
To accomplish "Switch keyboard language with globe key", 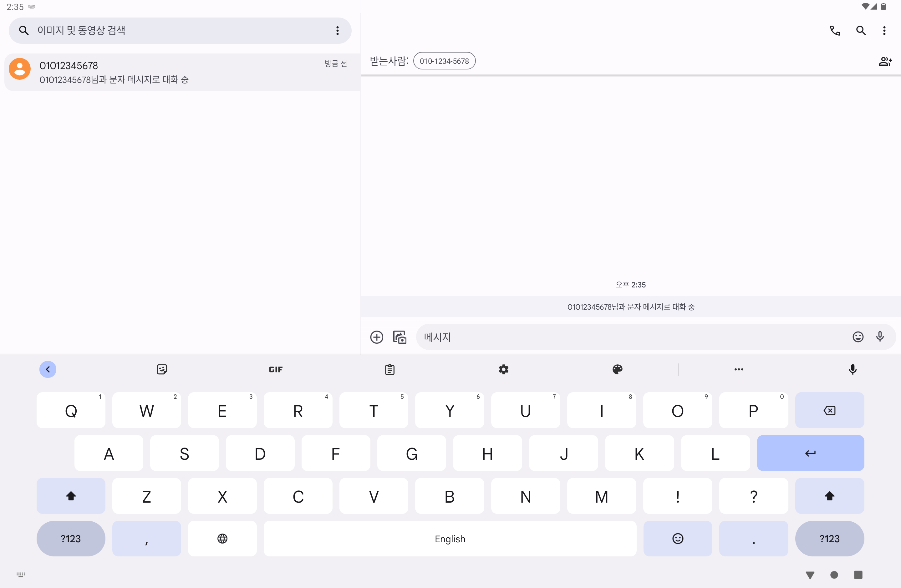I will (222, 539).
